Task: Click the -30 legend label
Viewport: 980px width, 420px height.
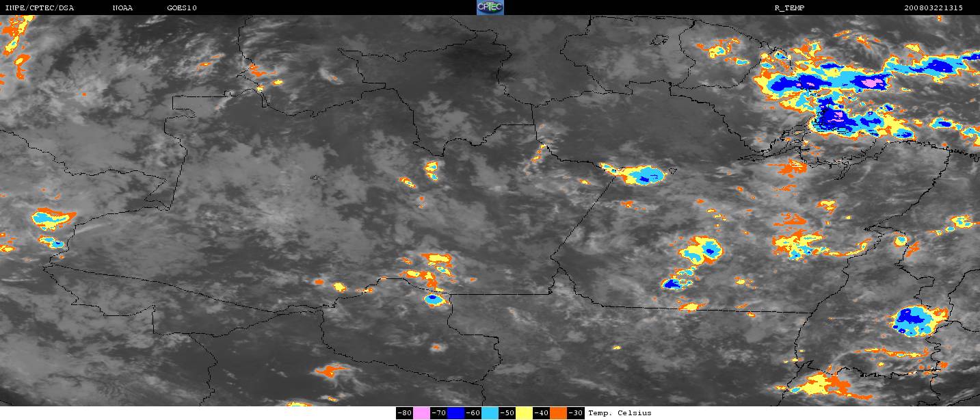Action: 575,412
